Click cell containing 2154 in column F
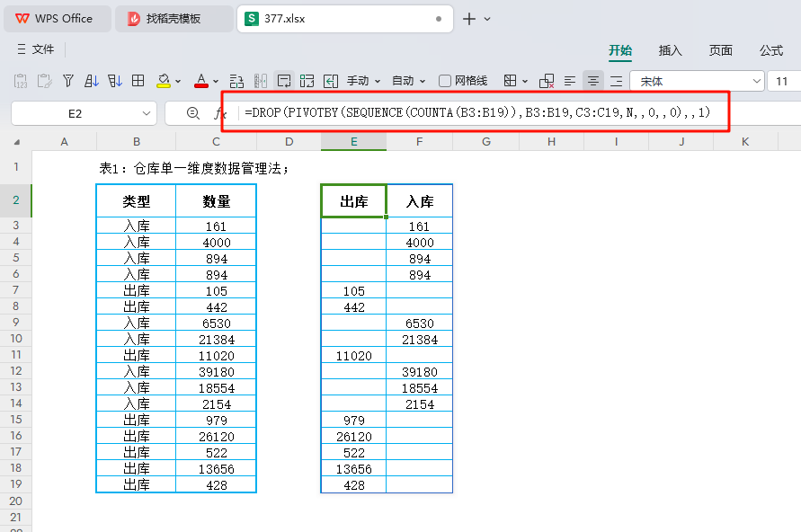 (420, 404)
